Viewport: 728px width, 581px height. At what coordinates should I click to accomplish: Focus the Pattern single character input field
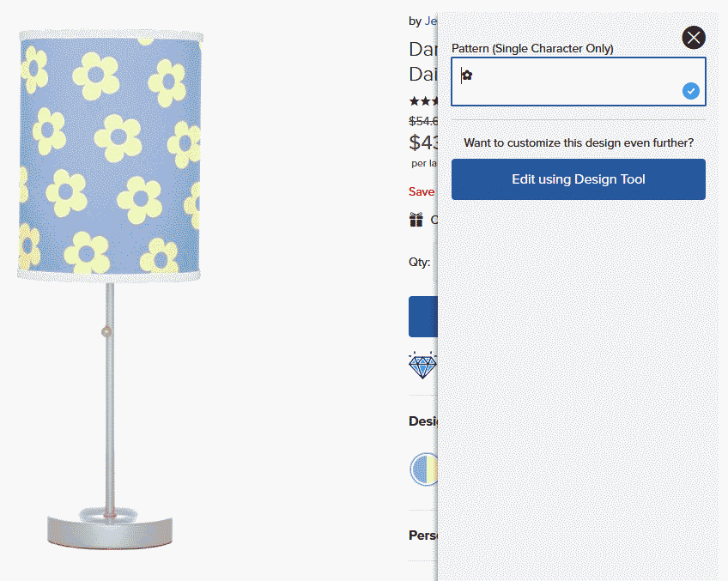(579, 82)
